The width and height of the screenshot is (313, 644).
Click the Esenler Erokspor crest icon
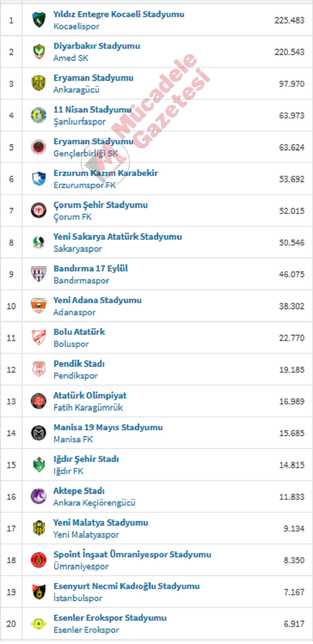39,624
